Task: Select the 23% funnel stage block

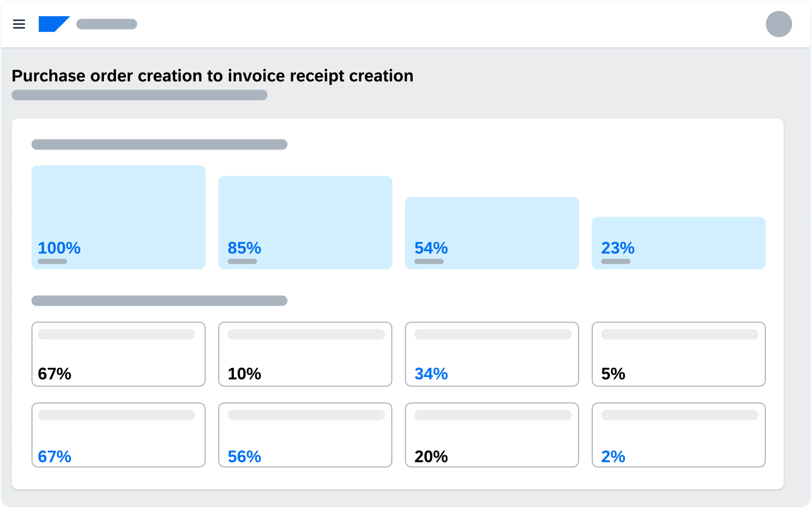Action: [678, 243]
